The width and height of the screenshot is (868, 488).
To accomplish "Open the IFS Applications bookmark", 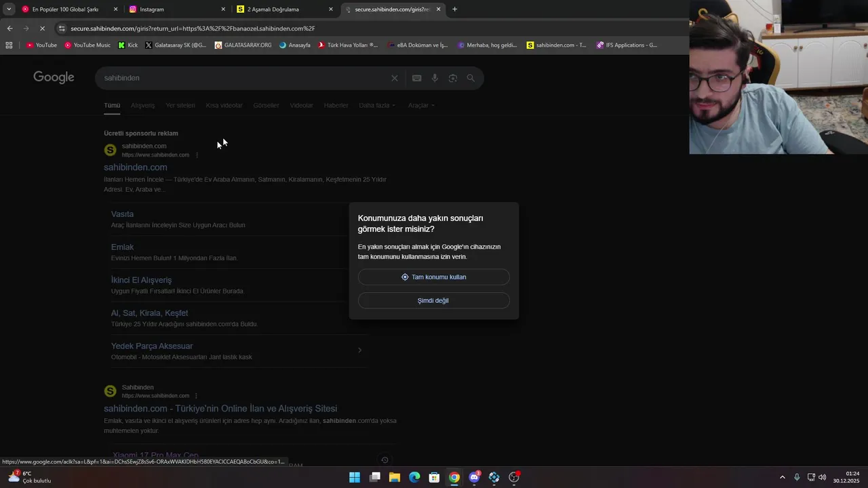I will click(x=627, y=45).
